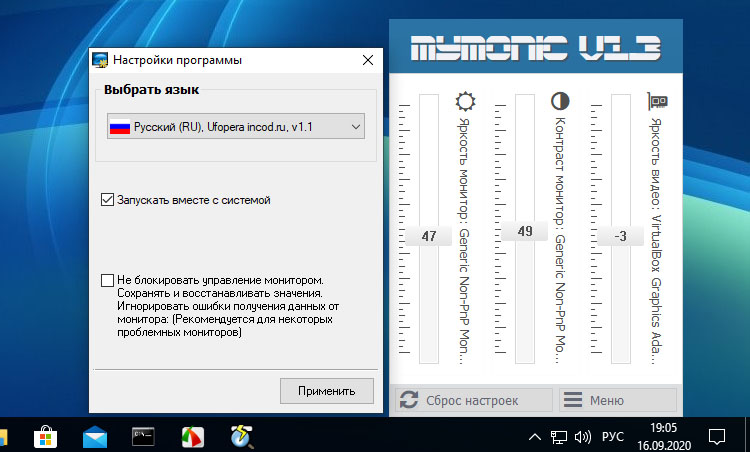Click the Show desktop strip at taskbar end
The image size is (750, 452).
tap(747, 434)
